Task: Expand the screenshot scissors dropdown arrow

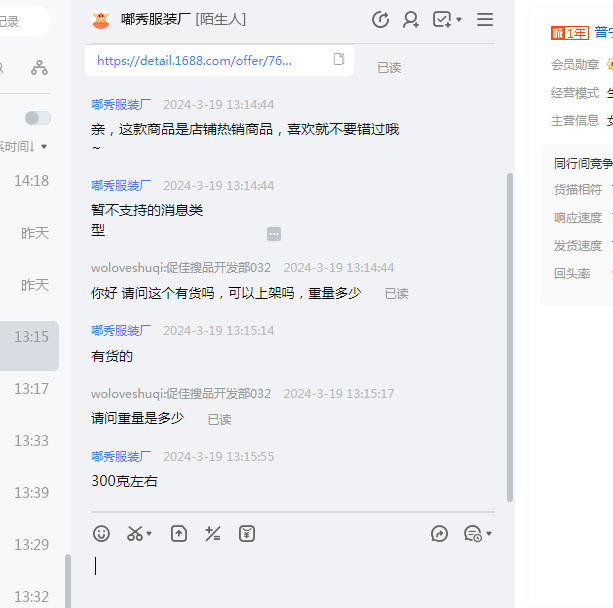Action: (x=150, y=535)
